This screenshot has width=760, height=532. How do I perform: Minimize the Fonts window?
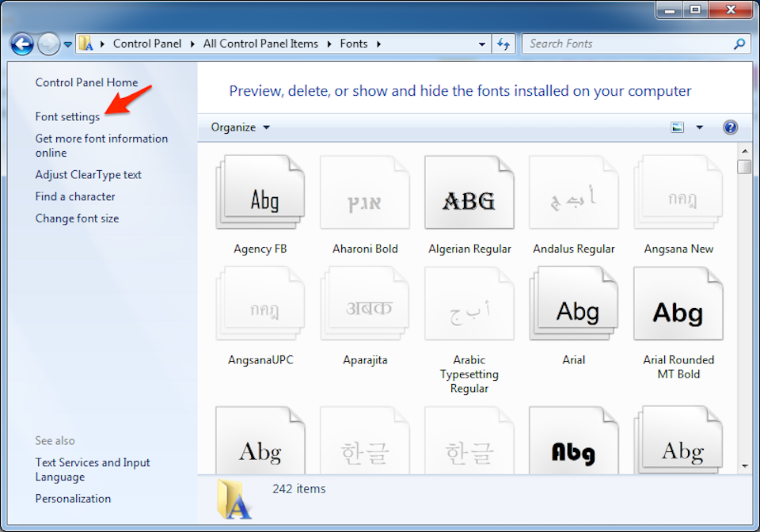pos(670,9)
